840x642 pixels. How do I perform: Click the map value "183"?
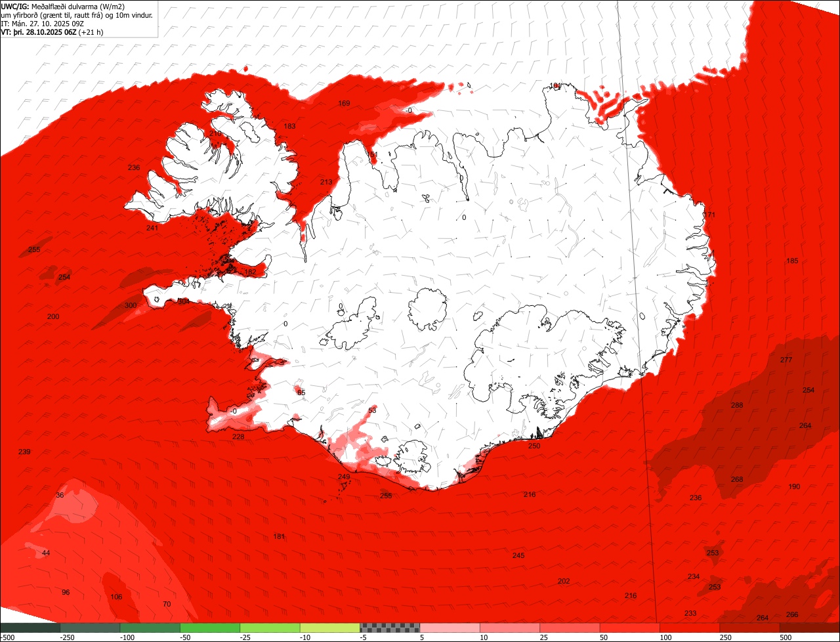coord(289,126)
